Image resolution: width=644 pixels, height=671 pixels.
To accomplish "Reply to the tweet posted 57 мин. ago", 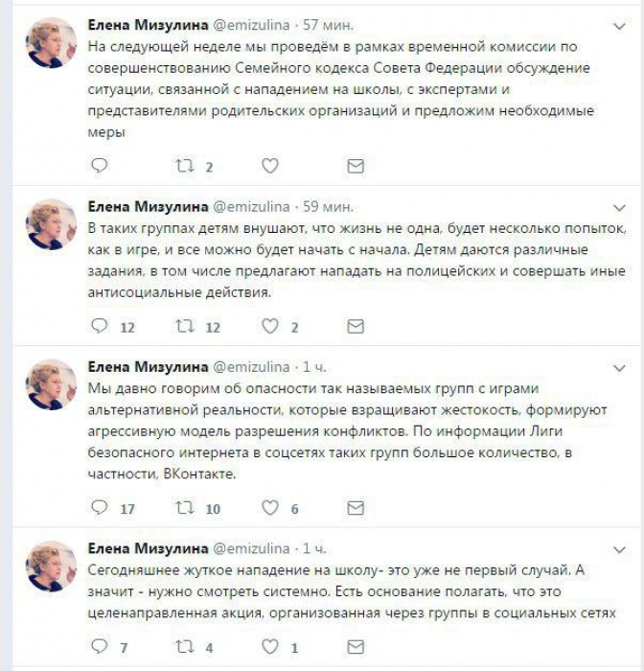I will click(x=99, y=167).
